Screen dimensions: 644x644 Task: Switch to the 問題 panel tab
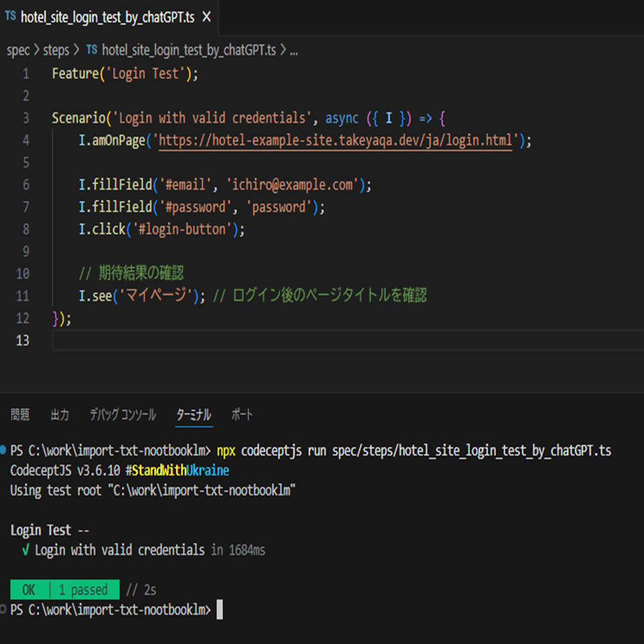tap(20, 414)
